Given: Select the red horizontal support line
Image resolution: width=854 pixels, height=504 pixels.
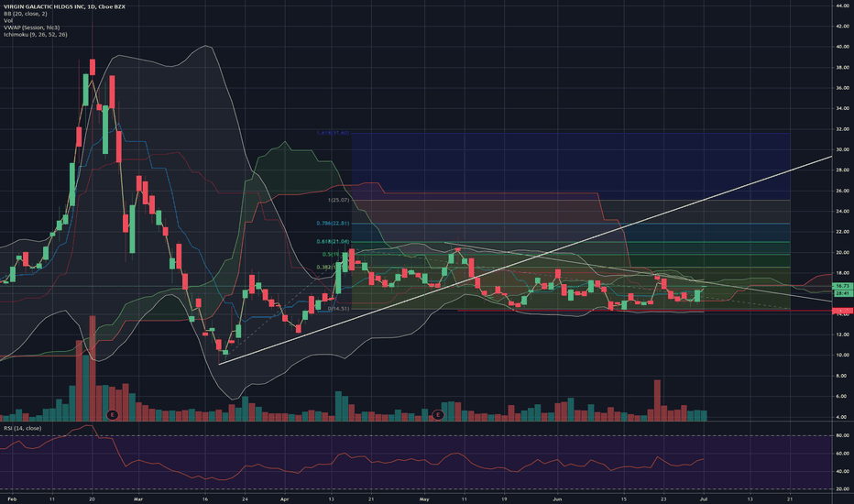Looking at the screenshot, I should click(644, 311).
